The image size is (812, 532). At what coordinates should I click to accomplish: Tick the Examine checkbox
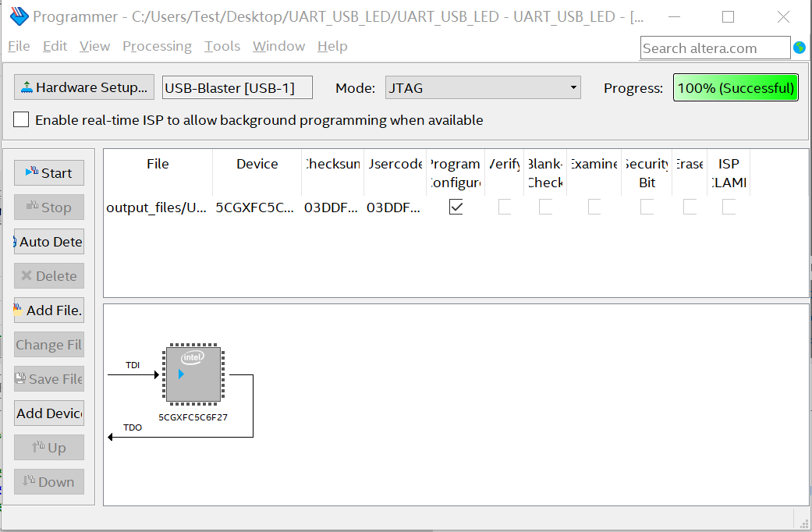pyautogui.click(x=594, y=207)
